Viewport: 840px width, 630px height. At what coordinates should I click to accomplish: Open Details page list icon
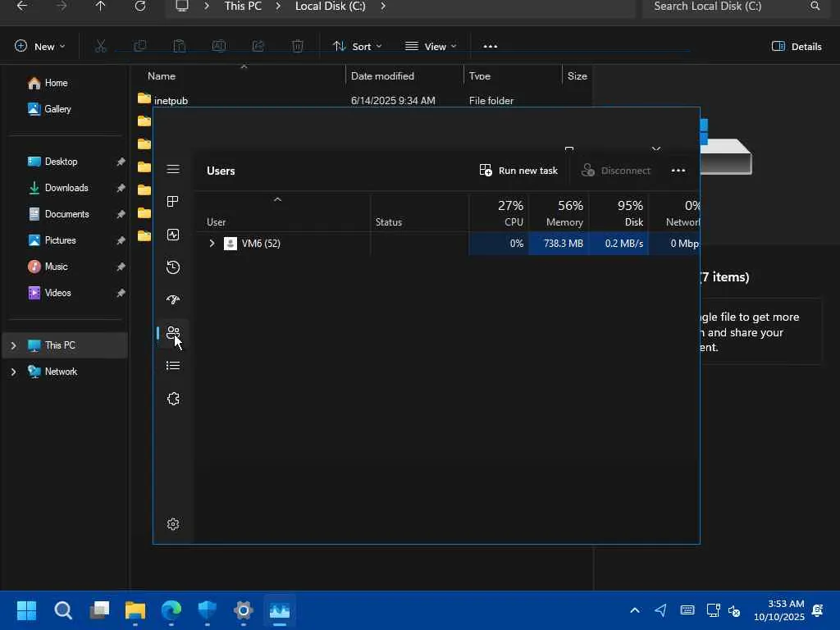click(x=173, y=366)
